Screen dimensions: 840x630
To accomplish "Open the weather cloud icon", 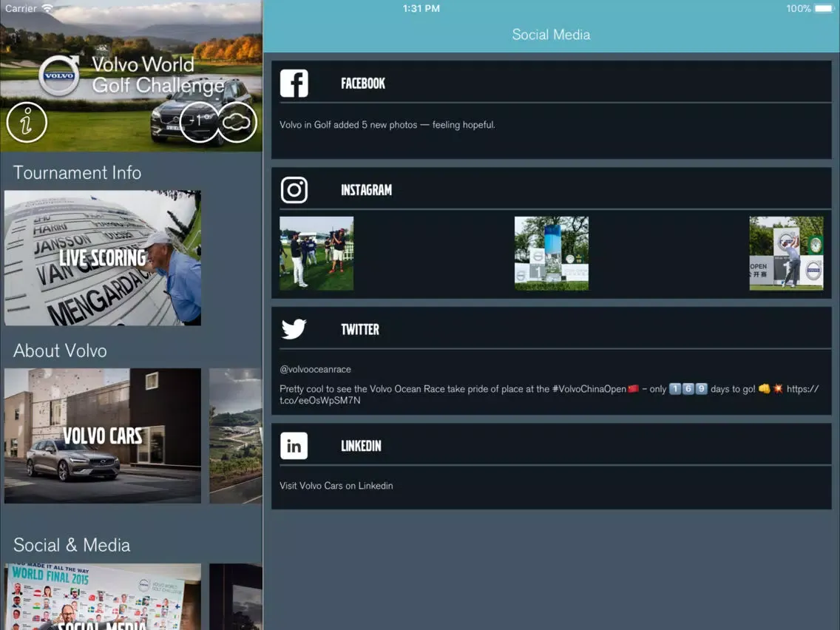I will coord(237,122).
